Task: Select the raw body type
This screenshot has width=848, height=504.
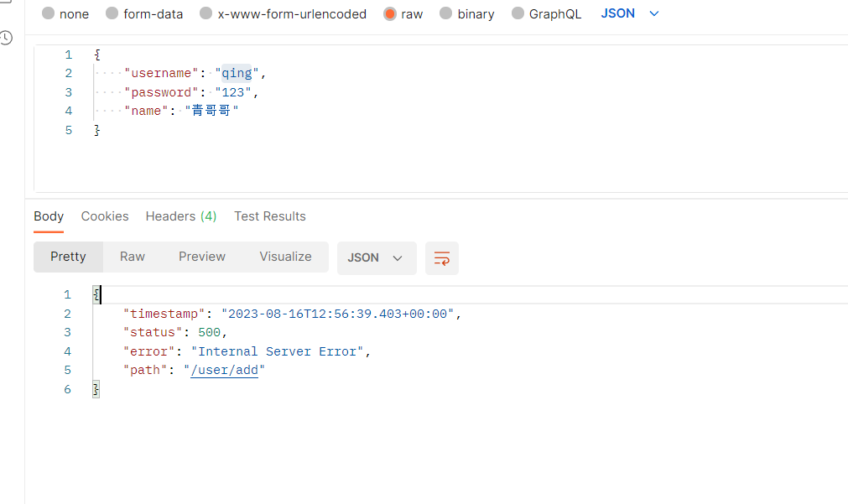Action: click(x=403, y=14)
